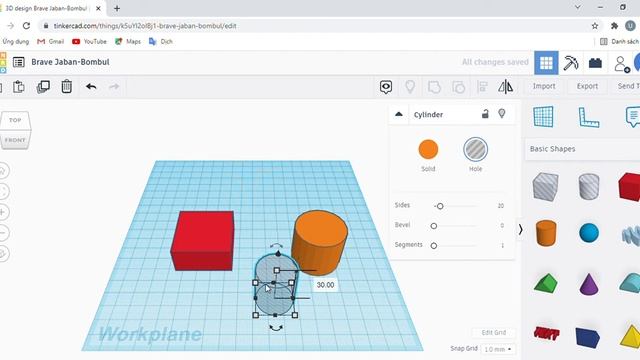
Task: Select the grey Box hole shape
Action: tap(545, 186)
